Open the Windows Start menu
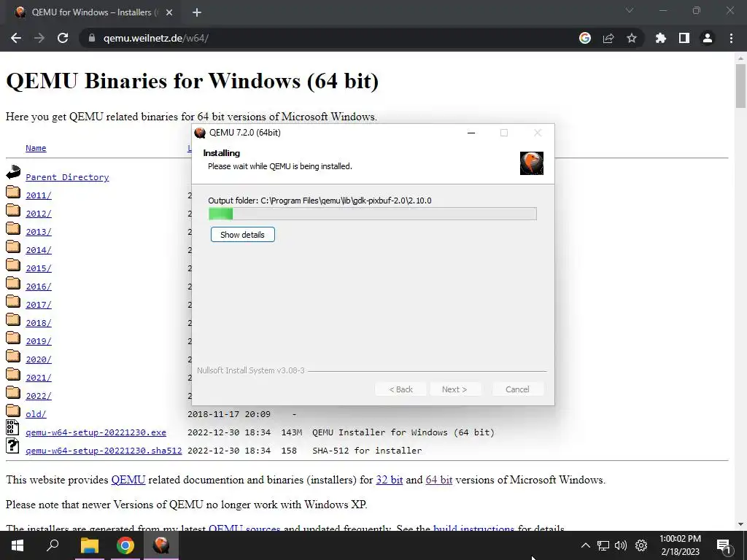Screen dimensions: 747x560 [x=18, y=545]
